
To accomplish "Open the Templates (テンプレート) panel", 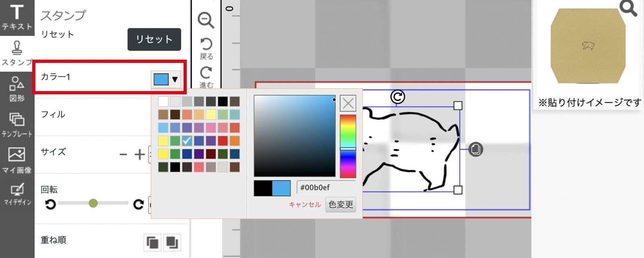I will coord(17,125).
